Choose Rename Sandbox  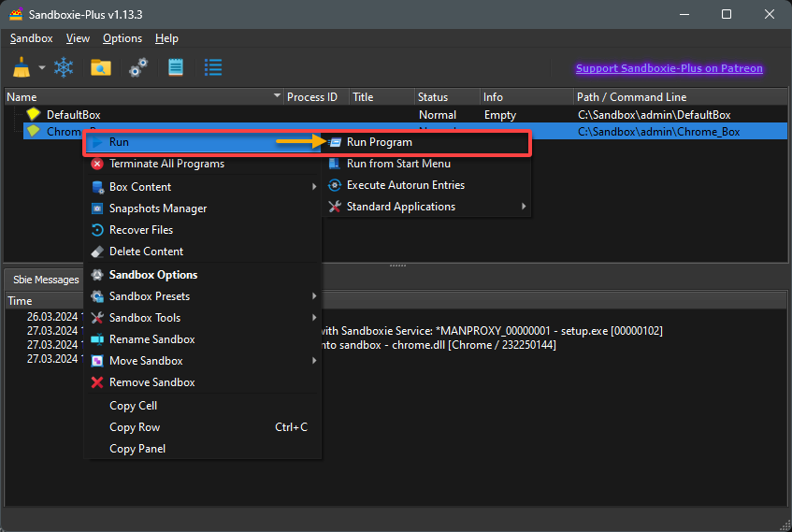click(x=203, y=339)
